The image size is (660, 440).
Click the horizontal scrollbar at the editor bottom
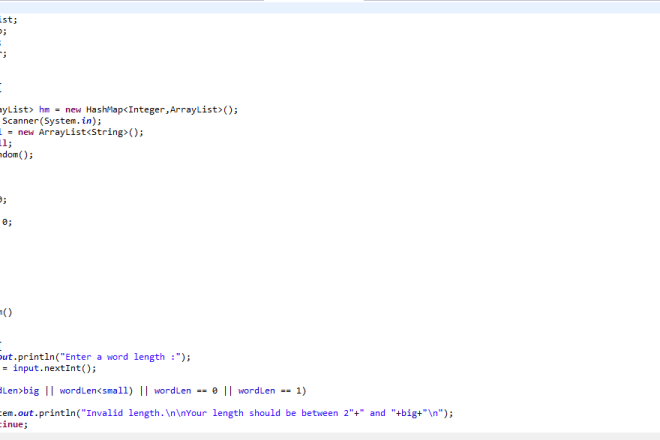click(x=330, y=435)
